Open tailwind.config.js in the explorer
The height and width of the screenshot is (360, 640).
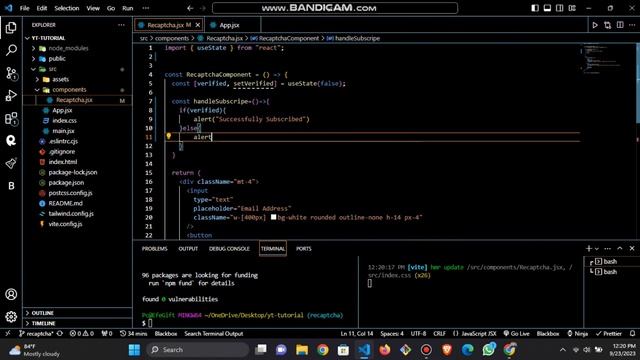[x=71, y=213]
